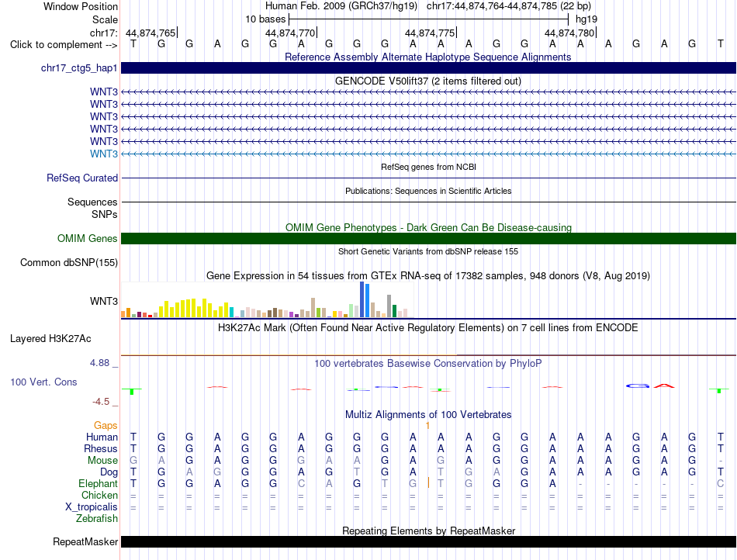Screen dimensions: 737x560
Task: Click the cyan GTEx expression bar
Action: pos(231,313)
